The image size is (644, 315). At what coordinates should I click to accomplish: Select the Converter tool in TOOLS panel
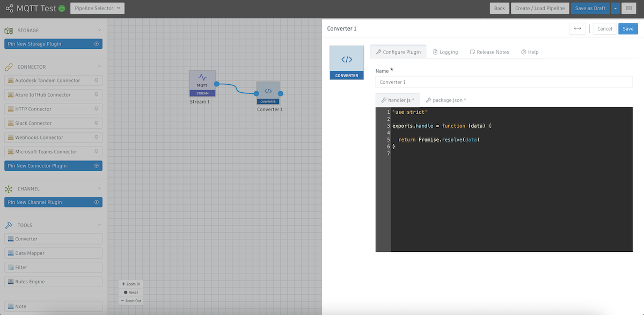pyautogui.click(x=53, y=238)
